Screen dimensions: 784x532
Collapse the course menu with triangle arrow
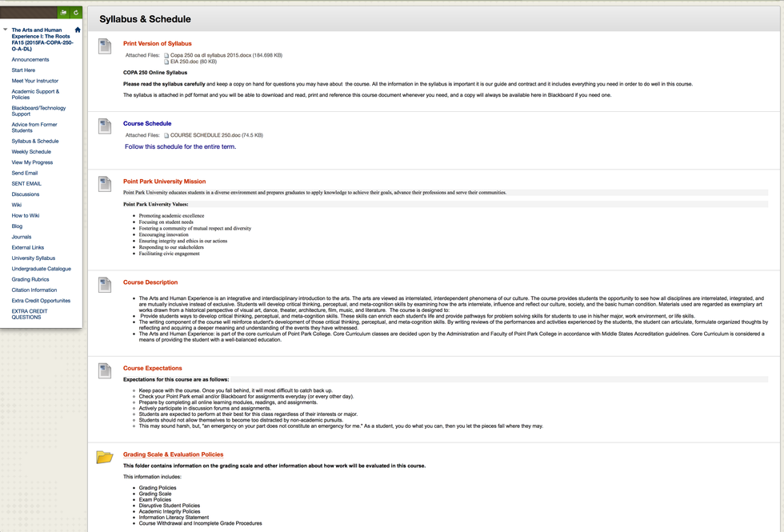point(6,30)
